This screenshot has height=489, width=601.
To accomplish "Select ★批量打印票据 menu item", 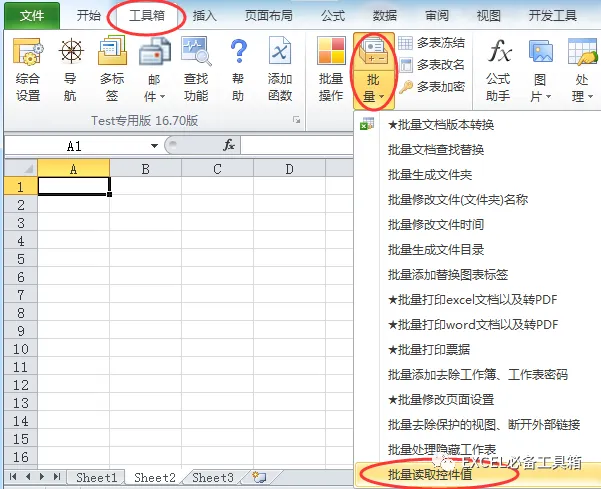I will 478,350.
